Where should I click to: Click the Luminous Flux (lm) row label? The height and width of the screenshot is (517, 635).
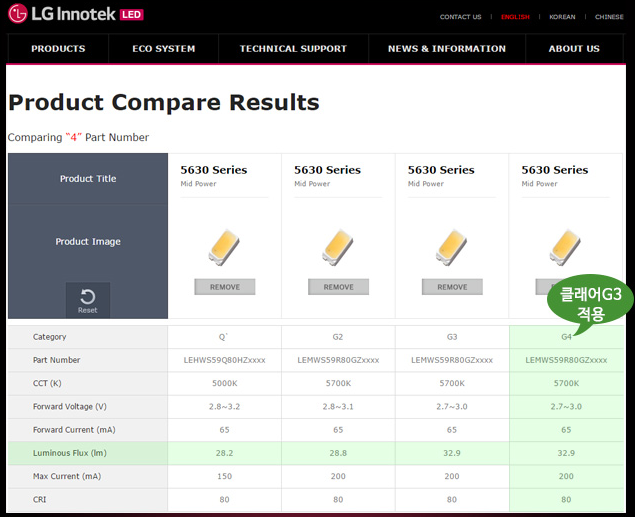[x=70, y=453]
